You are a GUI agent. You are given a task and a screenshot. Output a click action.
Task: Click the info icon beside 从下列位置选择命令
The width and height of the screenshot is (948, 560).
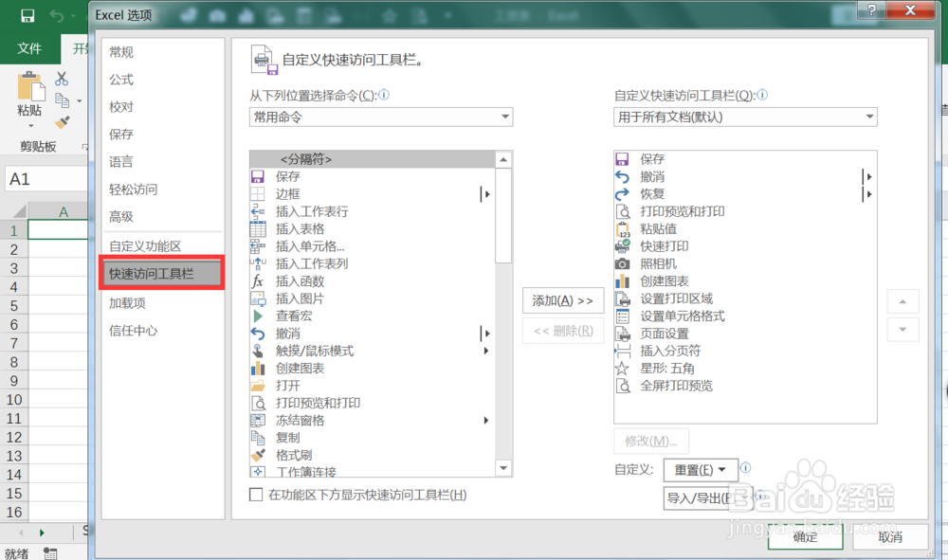point(384,95)
